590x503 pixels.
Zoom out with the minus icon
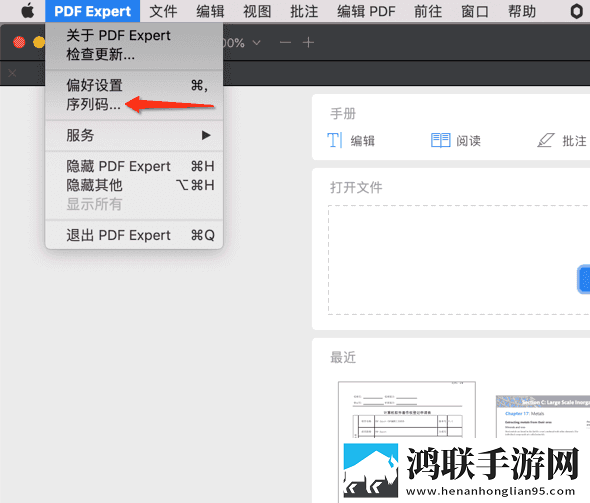(285, 43)
